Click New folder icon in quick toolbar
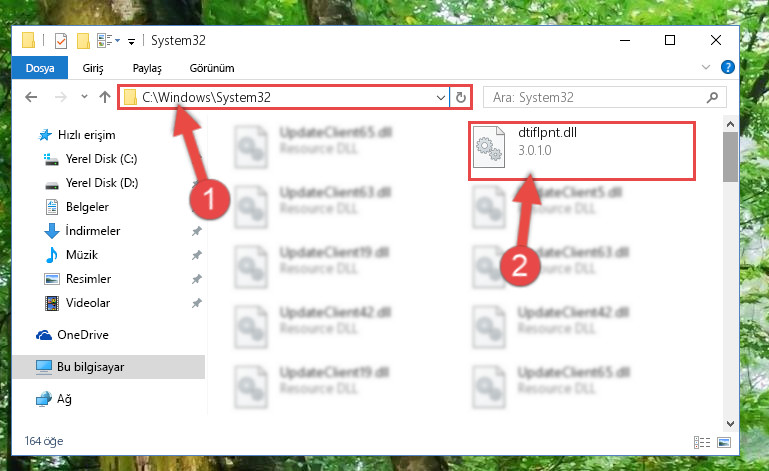Image resolution: width=769 pixels, height=471 pixels. coord(83,41)
